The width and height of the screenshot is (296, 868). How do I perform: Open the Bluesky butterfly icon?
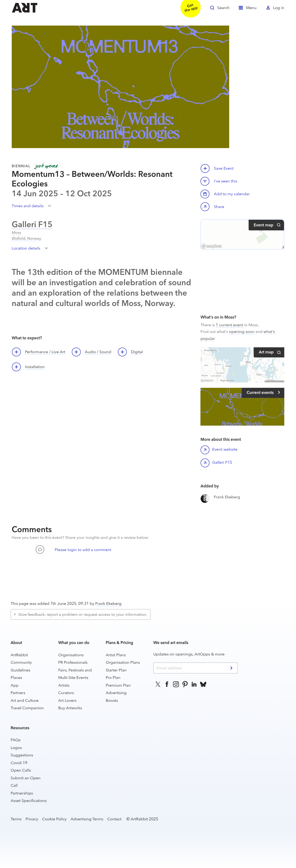203,684
